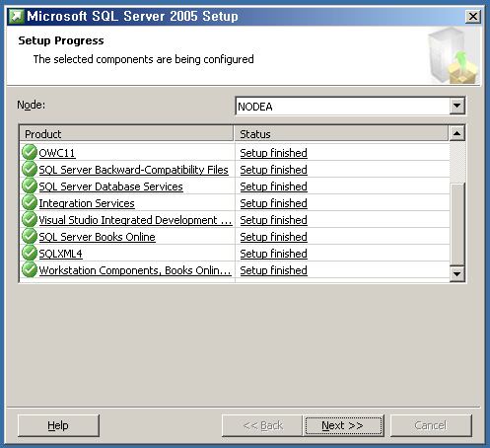Viewport: 490px width, 448px height.
Task: Click Setup finished for Database Services
Action: tap(273, 187)
